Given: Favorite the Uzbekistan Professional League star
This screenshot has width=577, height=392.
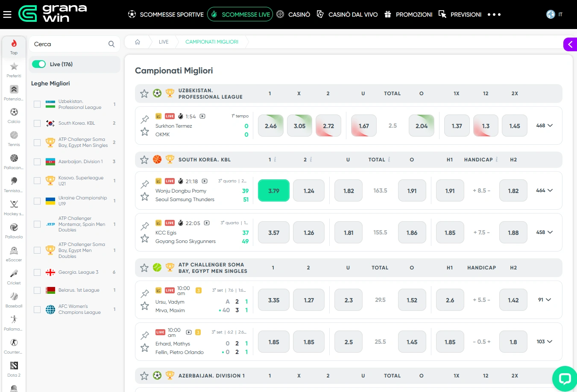Looking at the screenshot, I should pyautogui.click(x=144, y=94).
